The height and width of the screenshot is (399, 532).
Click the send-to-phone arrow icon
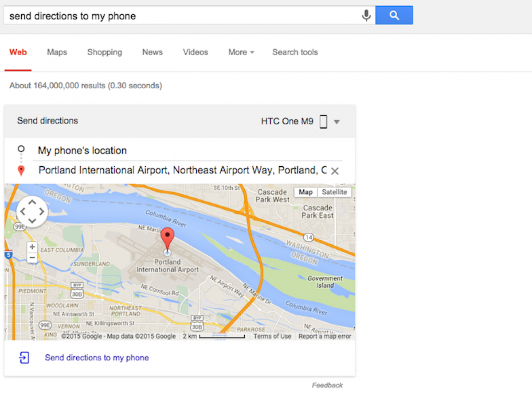pyautogui.click(x=24, y=358)
